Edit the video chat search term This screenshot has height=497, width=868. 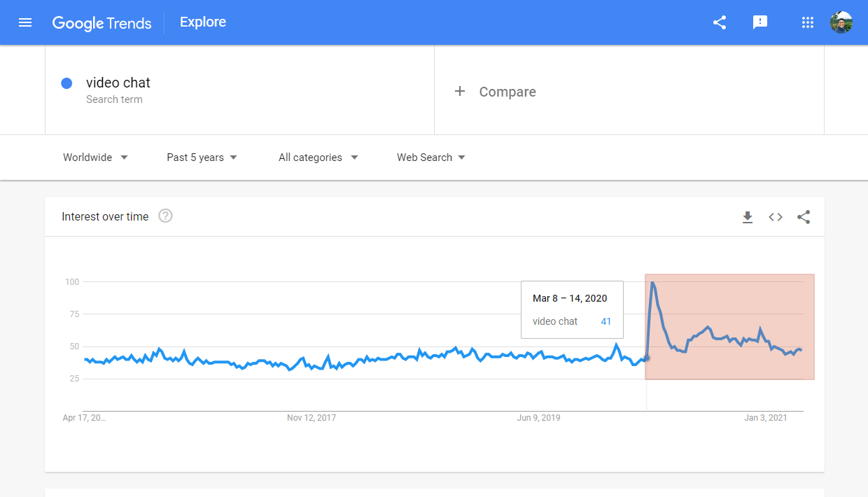(118, 83)
